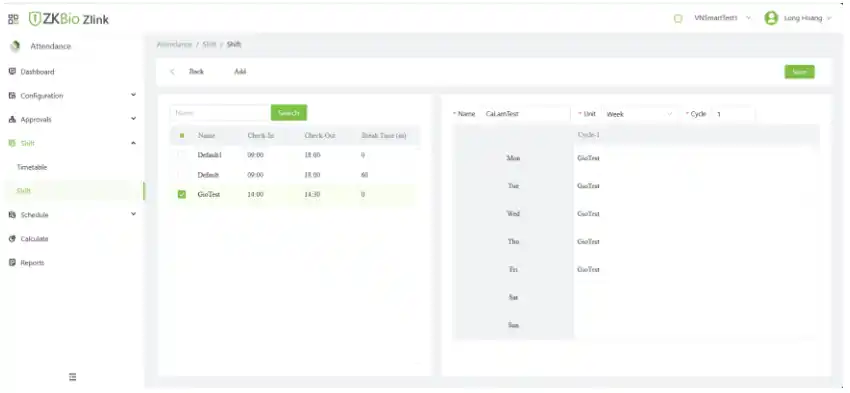Screen dimensions: 850x393
Task: Click the Back arrow icon
Action: click(x=172, y=72)
